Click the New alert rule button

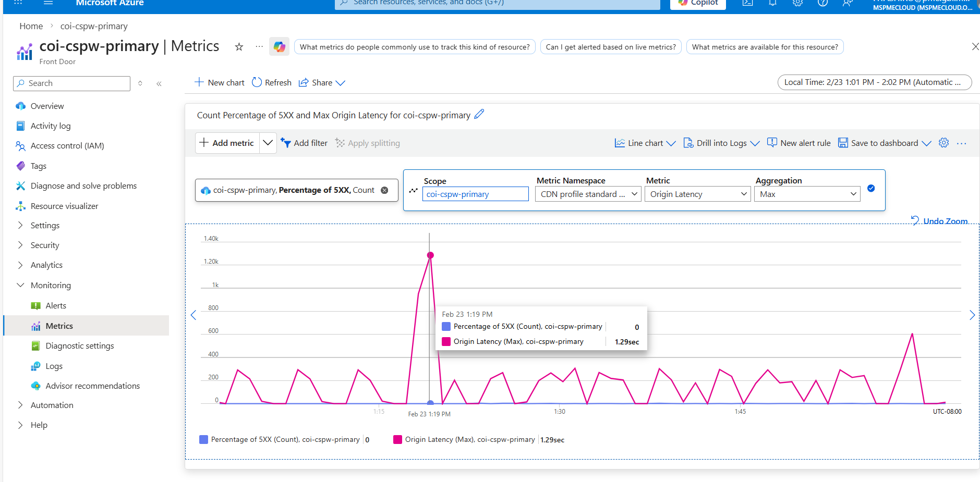(x=798, y=143)
